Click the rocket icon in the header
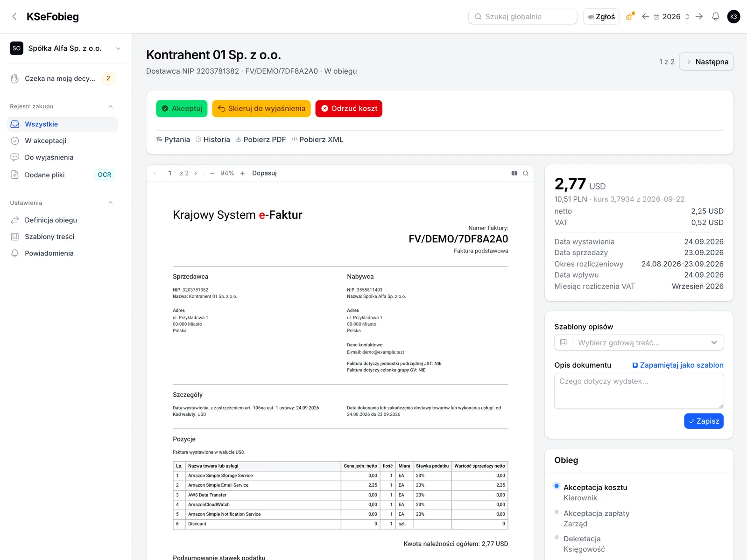 click(630, 17)
